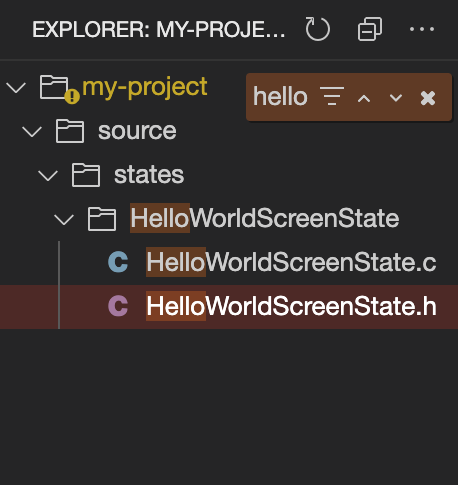Image resolution: width=458 pixels, height=485 pixels.
Task: Collapse the my-project root chevron
Action: pos(16,87)
